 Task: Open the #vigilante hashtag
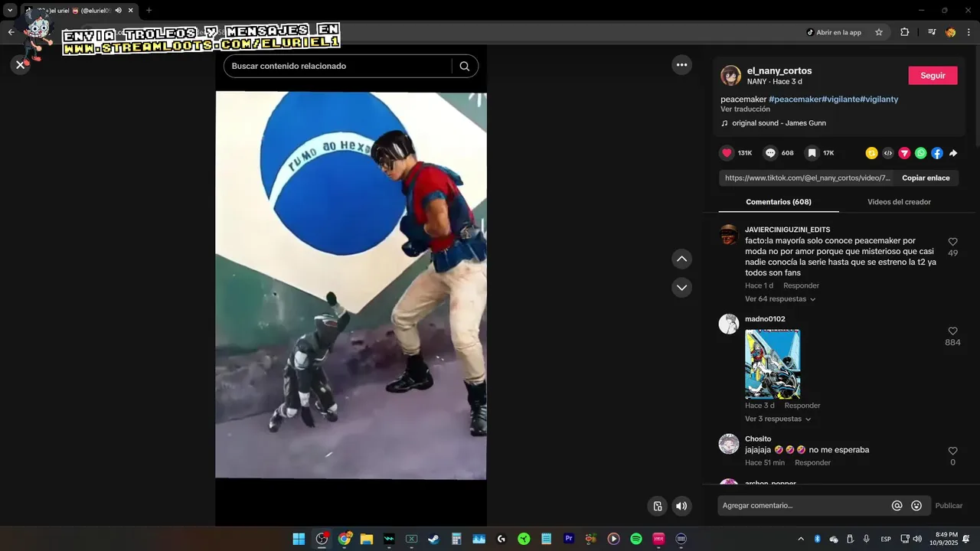pos(841,99)
